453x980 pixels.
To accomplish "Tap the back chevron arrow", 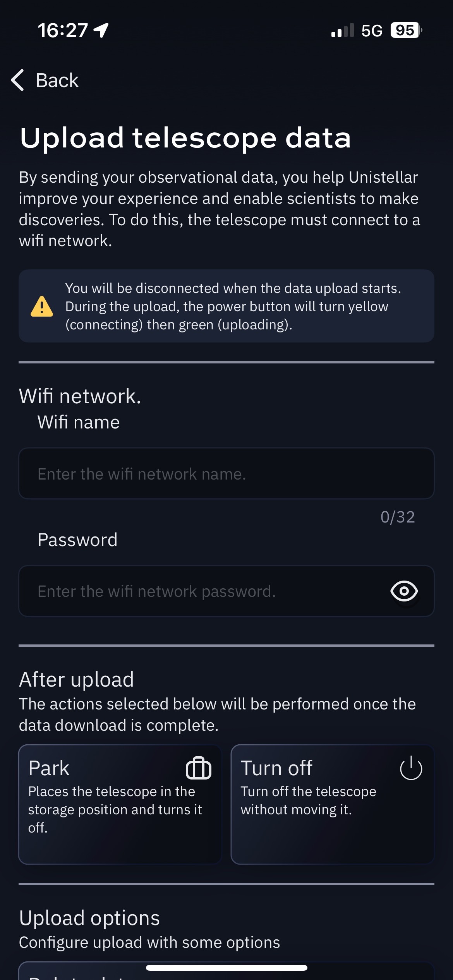I will pyautogui.click(x=18, y=81).
